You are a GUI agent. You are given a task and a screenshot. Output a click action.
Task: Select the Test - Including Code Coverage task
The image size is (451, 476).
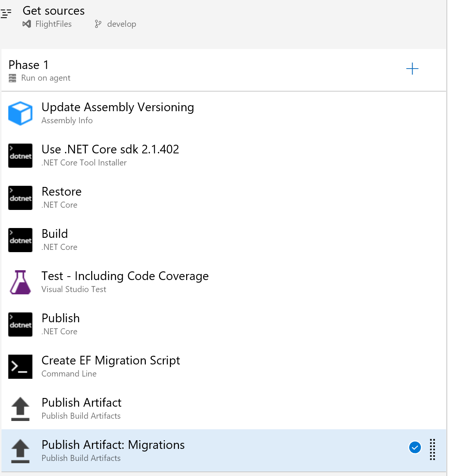pyautogui.click(x=224, y=282)
